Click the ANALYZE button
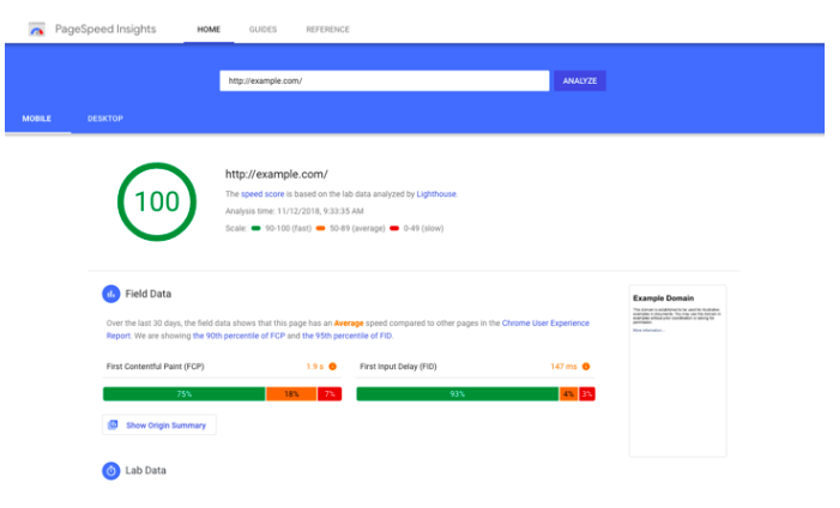Image resolution: width=840 pixels, height=508 pixels. click(580, 81)
